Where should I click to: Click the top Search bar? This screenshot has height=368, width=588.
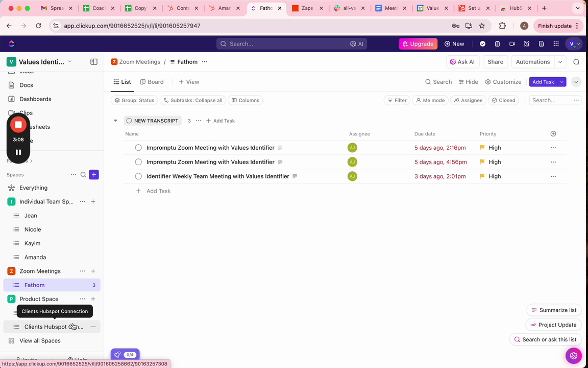pyautogui.click(x=291, y=44)
